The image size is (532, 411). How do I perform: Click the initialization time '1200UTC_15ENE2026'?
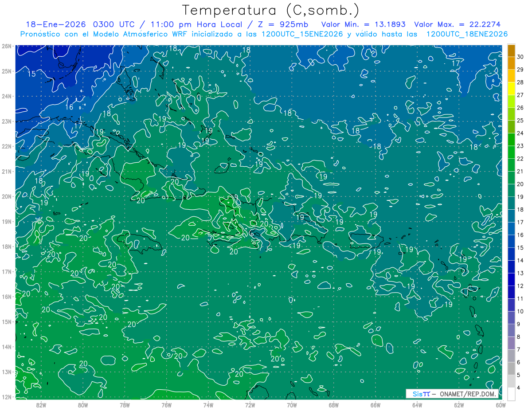301,34
